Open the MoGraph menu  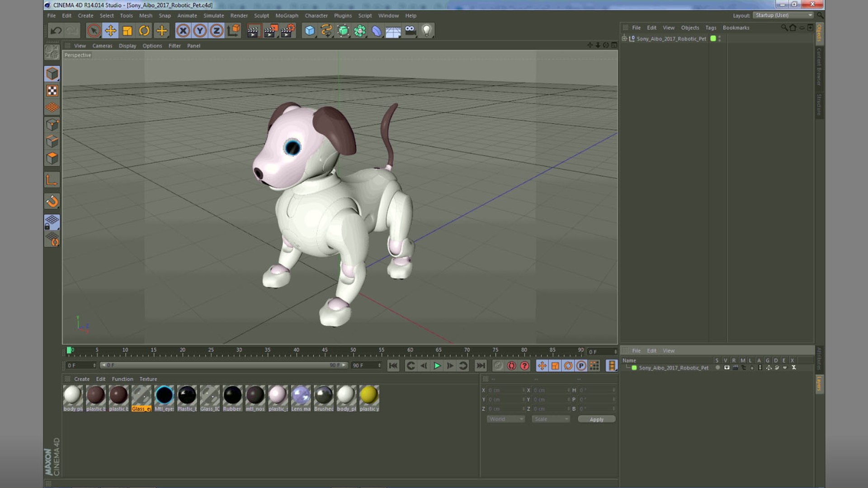[x=287, y=15]
